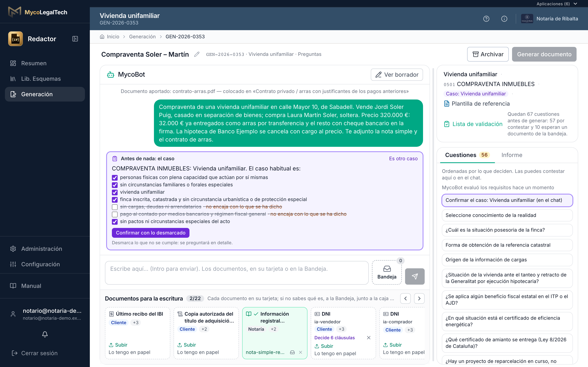Click the pencil icon beside Compraventa Soler – Martín
Viewport: 588px width, 367px height.
tap(197, 54)
